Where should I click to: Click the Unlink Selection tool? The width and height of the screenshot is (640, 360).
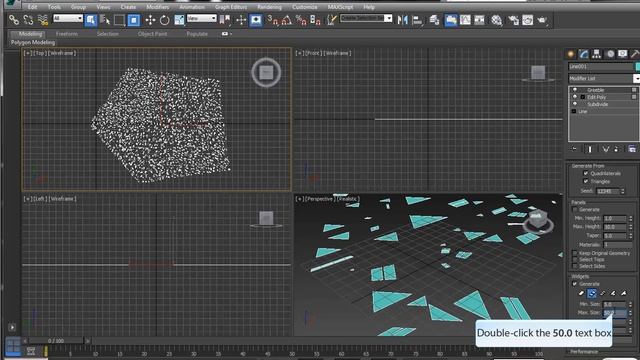click(x=28, y=20)
